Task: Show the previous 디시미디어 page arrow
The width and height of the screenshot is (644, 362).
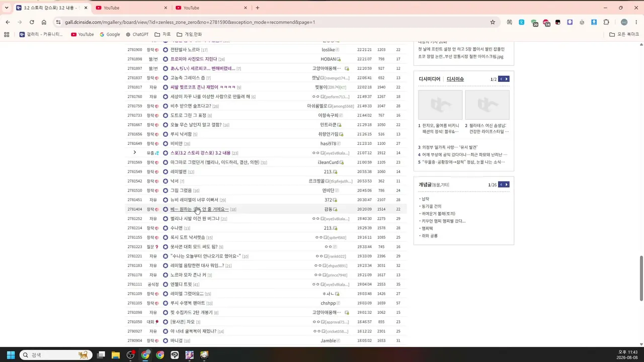Action: (501, 79)
